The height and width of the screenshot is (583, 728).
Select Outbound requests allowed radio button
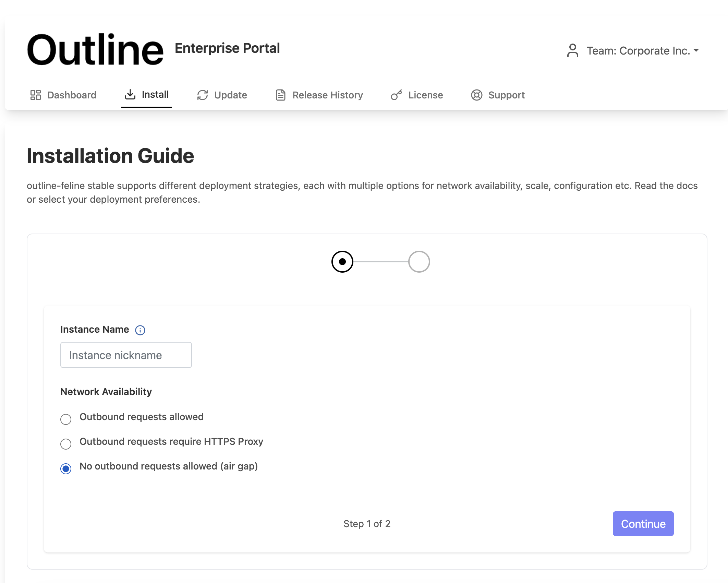(66, 419)
